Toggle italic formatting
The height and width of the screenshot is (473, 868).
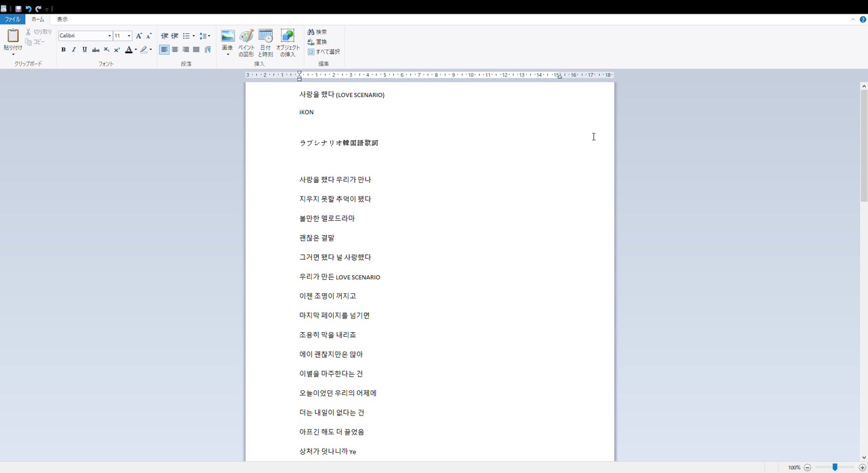[x=74, y=49]
